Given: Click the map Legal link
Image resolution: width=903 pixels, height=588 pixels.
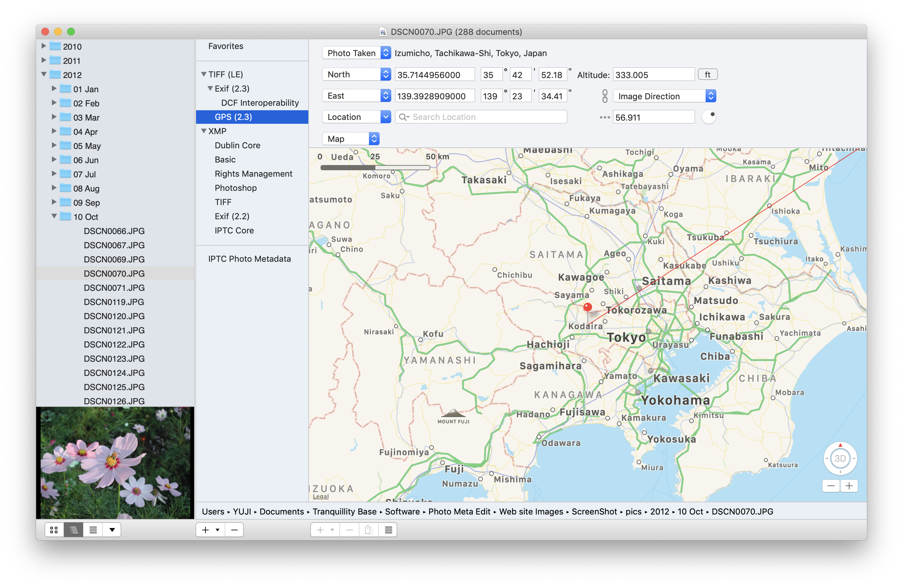Looking at the screenshot, I should click(x=321, y=496).
